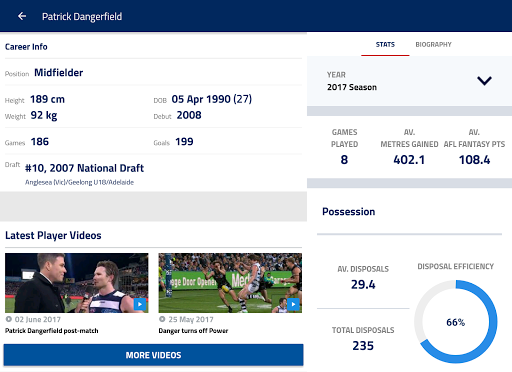The width and height of the screenshot is (512, 372).
Task: Click the Possession section heading
Action: click(x=349, y=212)
